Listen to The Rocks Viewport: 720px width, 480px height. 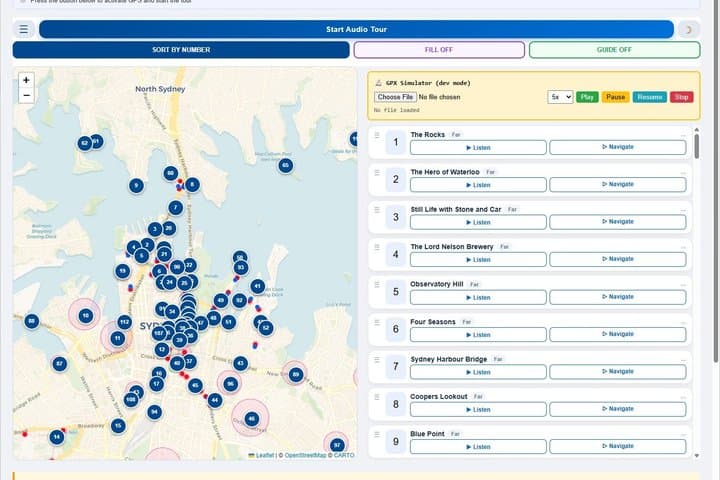478,147
